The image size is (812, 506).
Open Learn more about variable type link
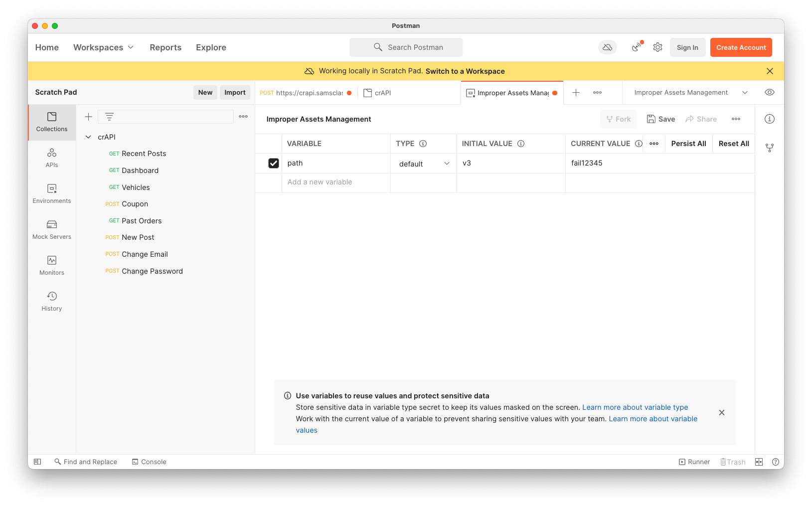[635, 407]
